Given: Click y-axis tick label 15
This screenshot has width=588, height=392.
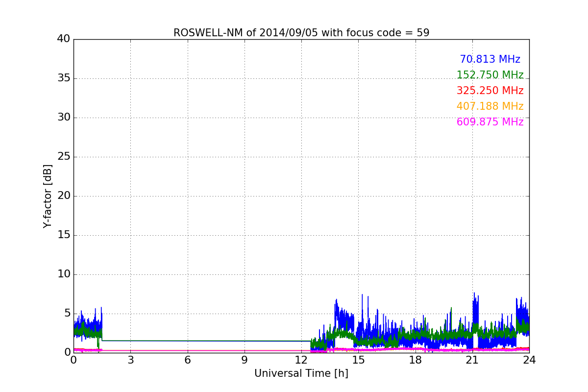Looking at the screenshot, I should [64, 235].
